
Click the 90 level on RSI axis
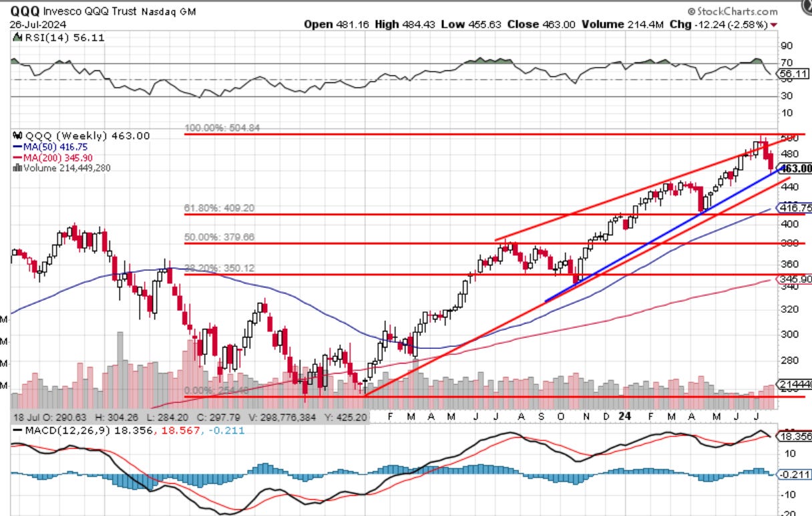(786, 46)
